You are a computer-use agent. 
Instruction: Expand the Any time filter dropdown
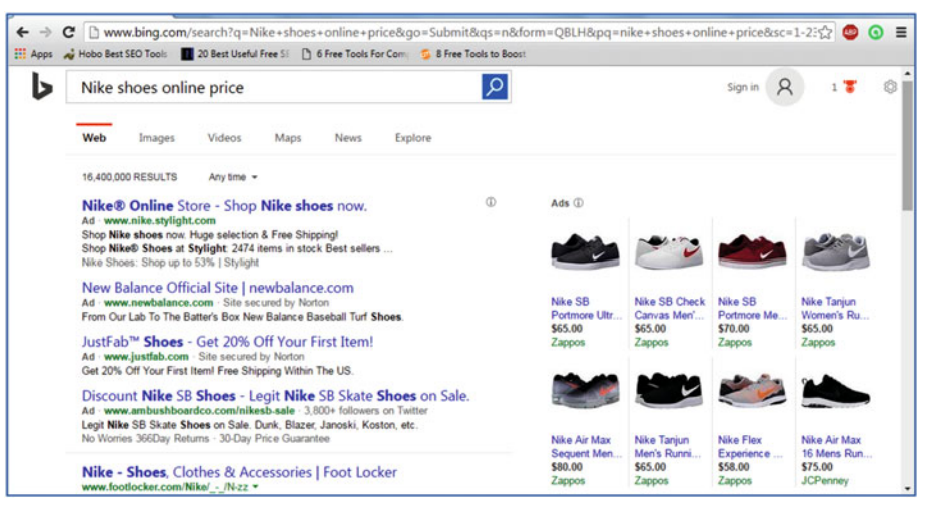pos(233,177)
